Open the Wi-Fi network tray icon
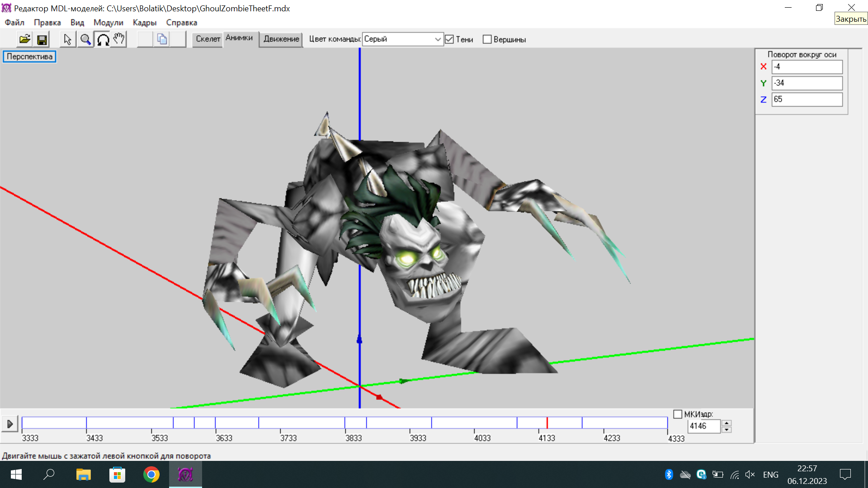Image resolution: width=868 pixels, height=488 pixels. click(x=735, y=474)
